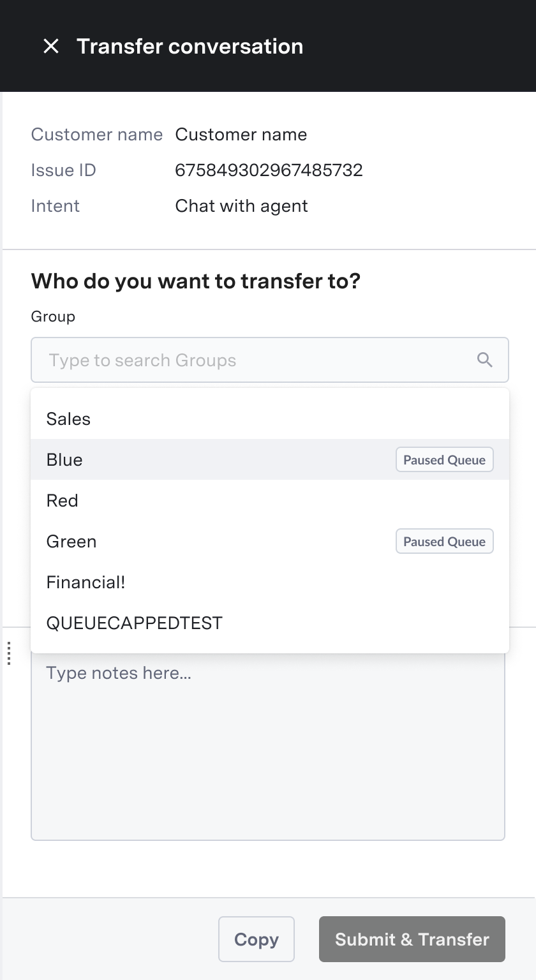Click the Chat with agent intent value
The height and width of the screenshot is (980, 536).
[x=241, y=206]
